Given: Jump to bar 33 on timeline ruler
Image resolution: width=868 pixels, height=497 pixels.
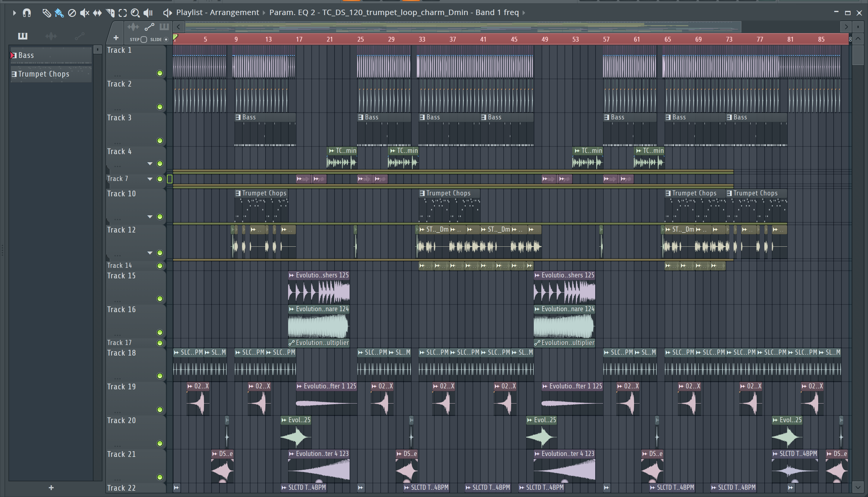Looking at the screenshot, I should pos(422,39).
